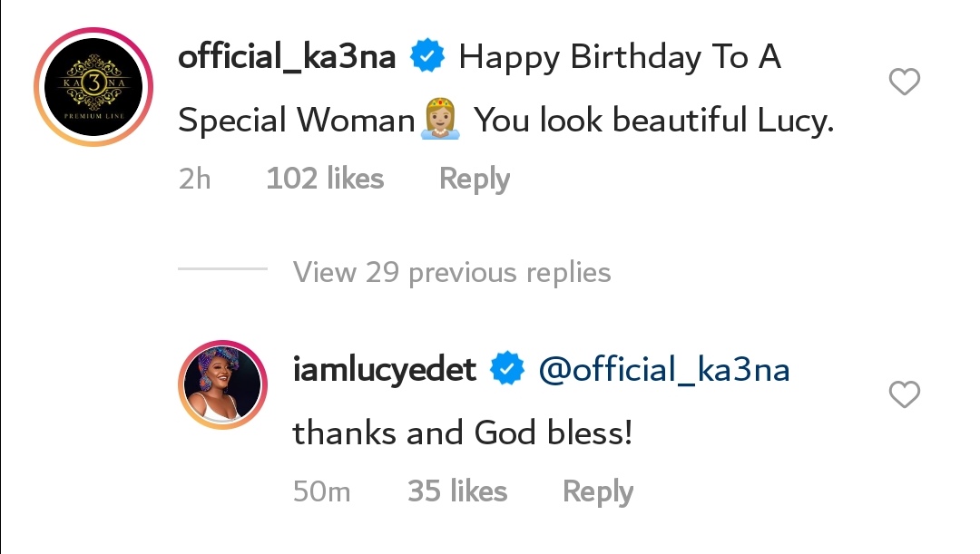980x554 pixels.
Task: Open official_ka3na's profile picture
Action: [93, 87]
